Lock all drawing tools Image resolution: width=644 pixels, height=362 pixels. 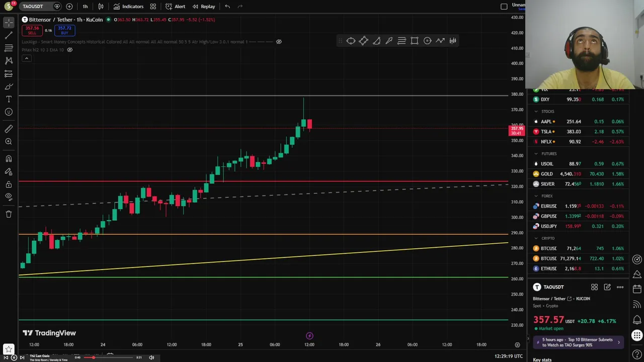click(x=9, y=185)
